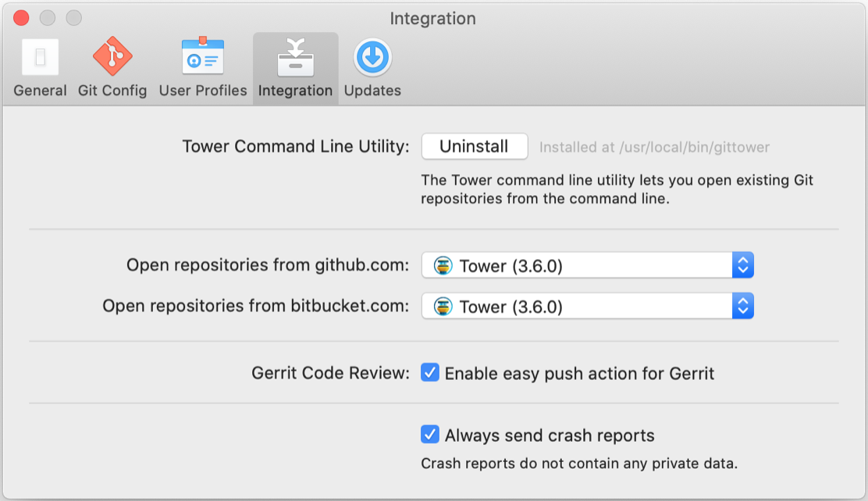Viewport: 868px width, 501px height.
Task: Open the github.com repositories app dropdown
Action: click(578, 266)
